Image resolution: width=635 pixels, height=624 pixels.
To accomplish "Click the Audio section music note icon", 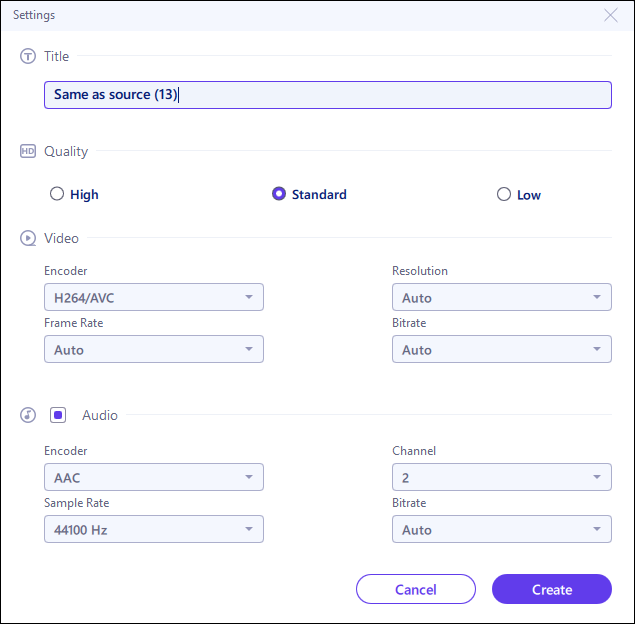I will pyautogui.click(x=28, y=415).
